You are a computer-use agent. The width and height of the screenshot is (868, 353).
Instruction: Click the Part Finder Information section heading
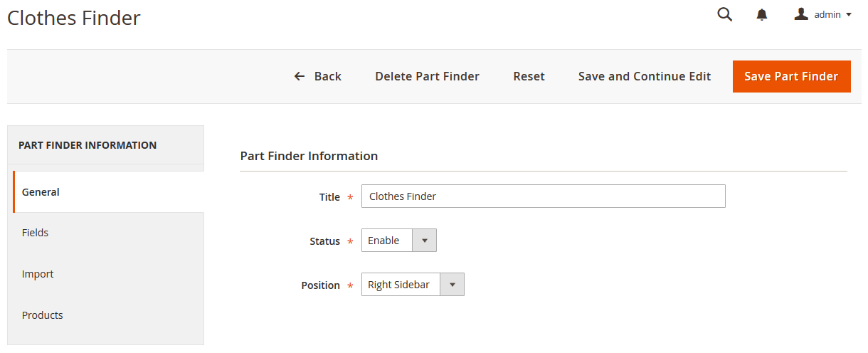pyautogui.click(x=309, y=156)
